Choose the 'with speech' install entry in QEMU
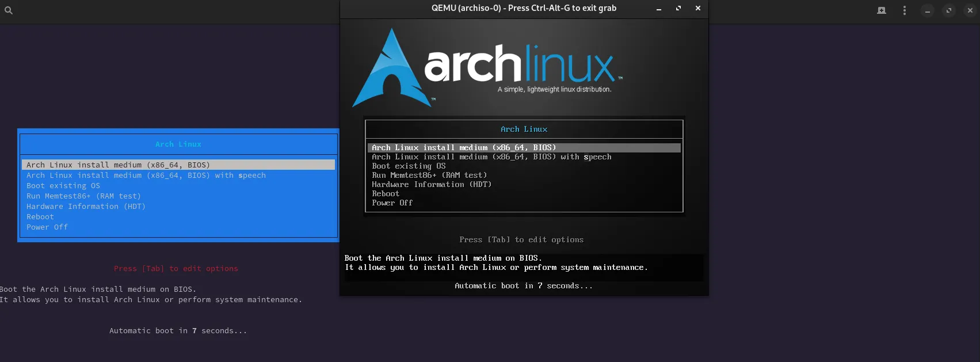The width and height of the screenshot is (980, 362). [491, 157]
